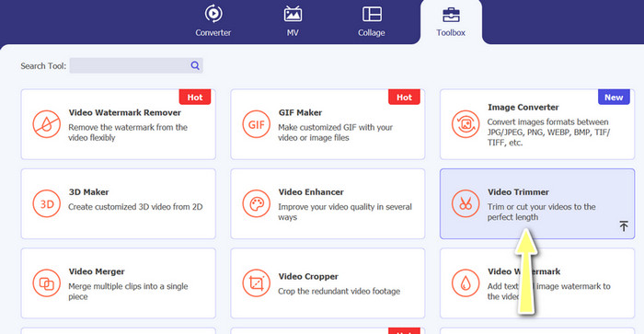This screenshot has height=334, width=644.
Task: Click the New badge on Image Converter
Action: pyautogui.click(x=614, y=97)
